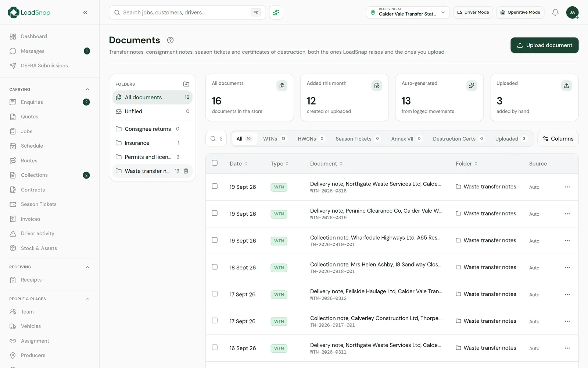Switch to the HWCNs tab

[311, 139]
